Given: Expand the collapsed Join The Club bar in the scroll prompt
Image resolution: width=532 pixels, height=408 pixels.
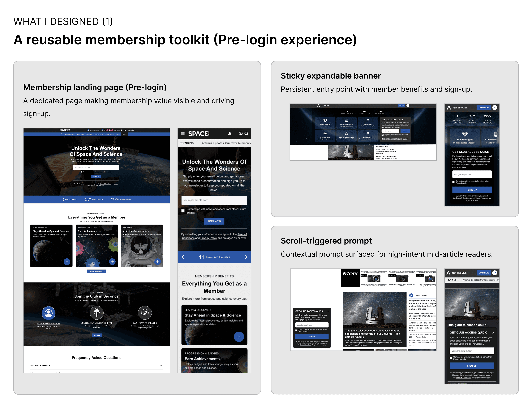Looking at the screenshot, I should [495, 273].
